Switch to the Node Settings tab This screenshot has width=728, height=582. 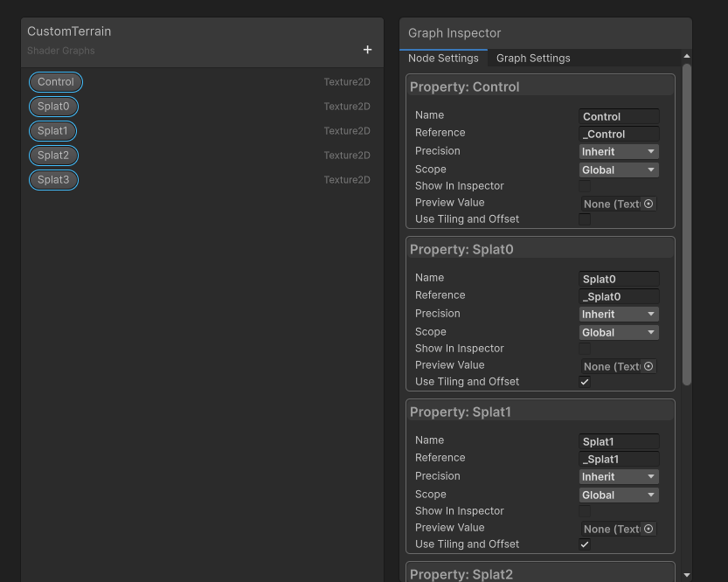443,59
